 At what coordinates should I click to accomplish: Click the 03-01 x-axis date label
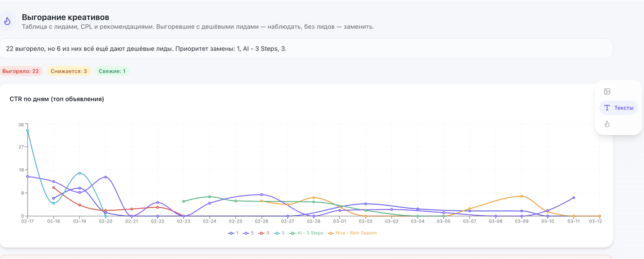coord(340,221)
